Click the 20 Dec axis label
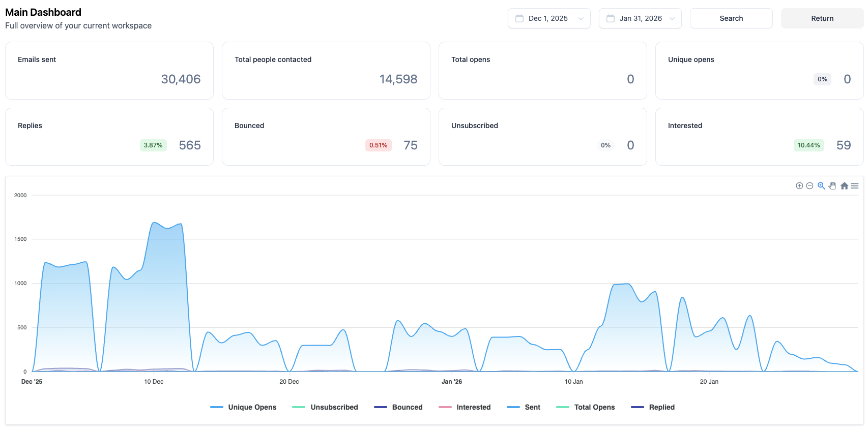The image size is (868, 432). pos(289,382)
